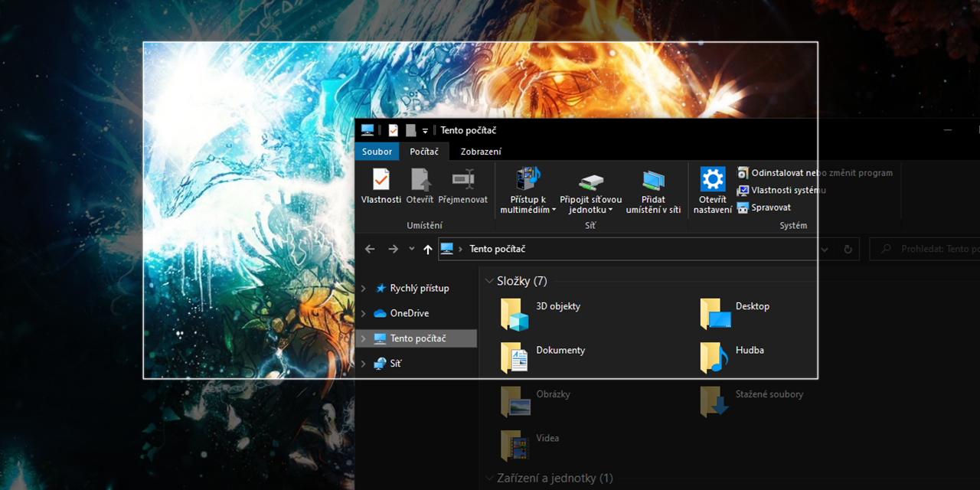Open the Soubor menu tab
The height and width of the screenshot is (490, 980).
coord(377,152)
